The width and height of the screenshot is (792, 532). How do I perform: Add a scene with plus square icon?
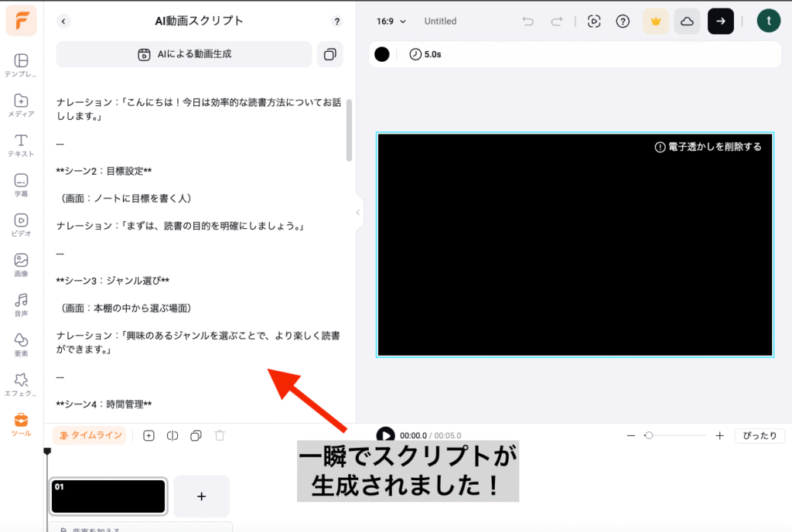pyautogui.click(x=148, y=435)
